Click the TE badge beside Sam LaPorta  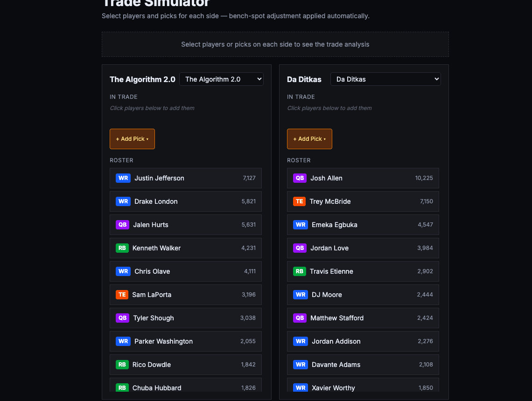tap(122, 295)
